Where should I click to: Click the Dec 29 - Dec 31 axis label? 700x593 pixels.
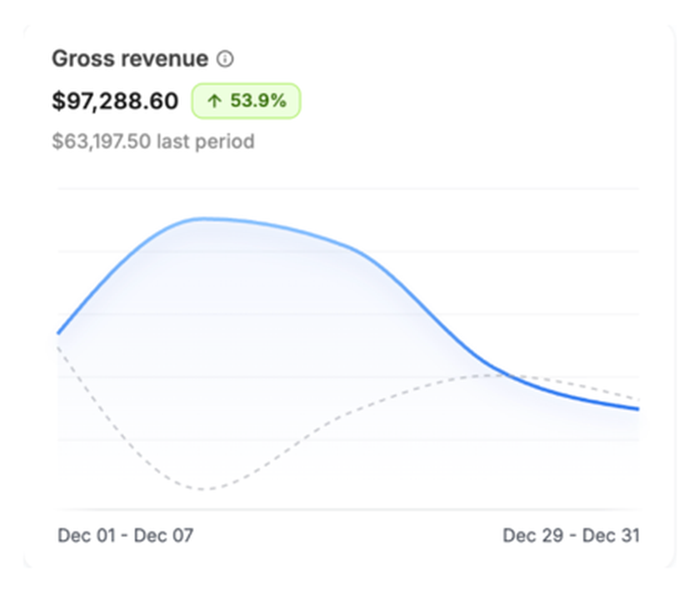pyautogui.click(x=571, y=536)
